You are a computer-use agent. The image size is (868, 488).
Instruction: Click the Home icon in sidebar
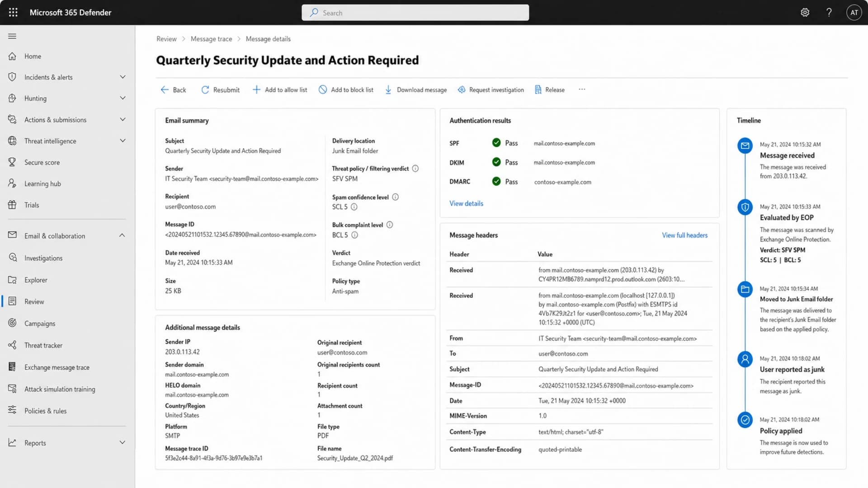[x=12, y=56]
